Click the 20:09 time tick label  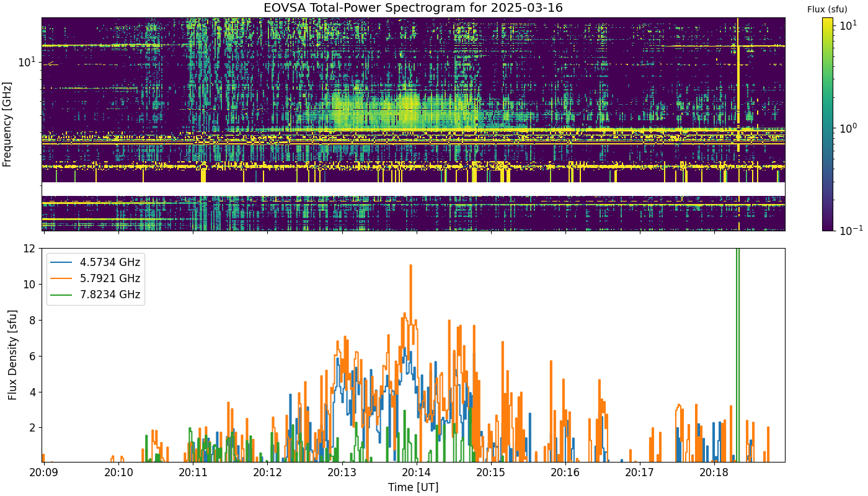43,472
